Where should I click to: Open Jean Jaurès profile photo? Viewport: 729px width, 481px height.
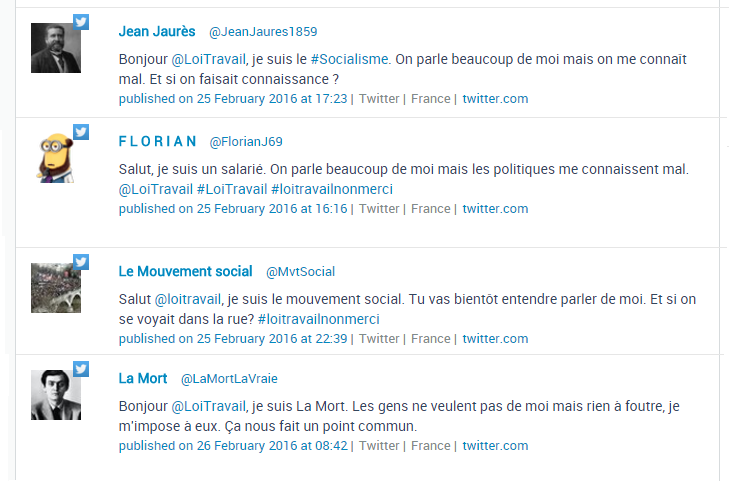[55, 48]
